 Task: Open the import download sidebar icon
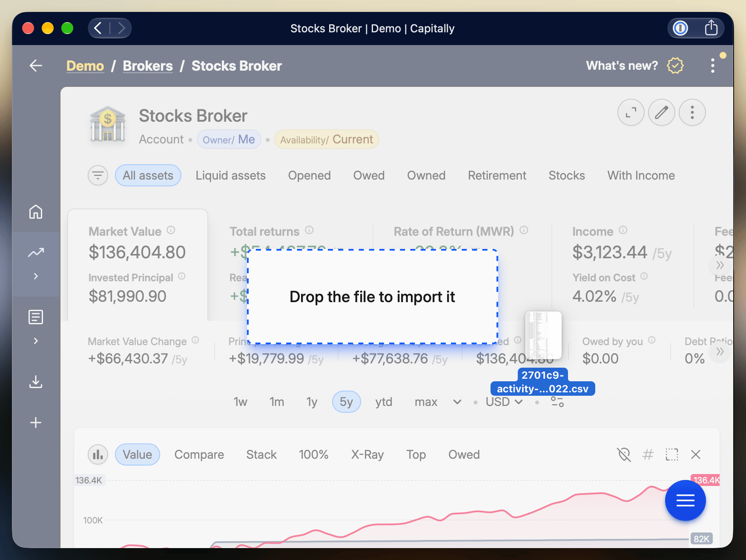[x=36, y=382]
